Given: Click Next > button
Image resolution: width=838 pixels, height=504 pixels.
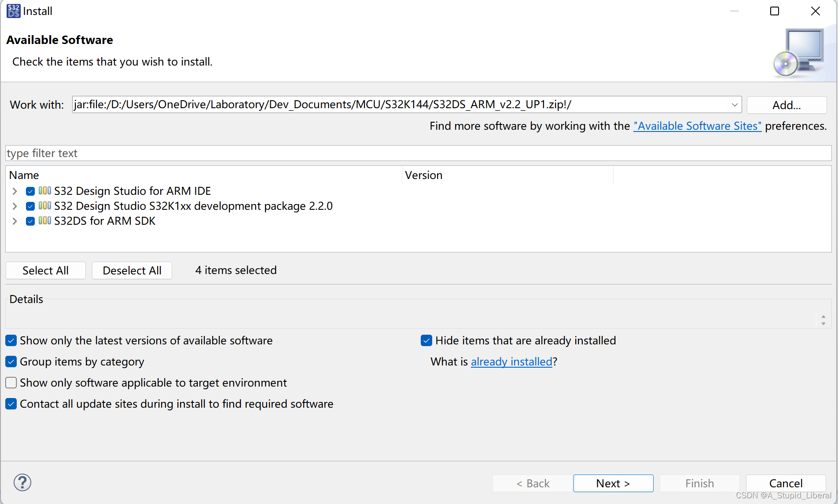Looking at the screenshot, I should point(613,483).
